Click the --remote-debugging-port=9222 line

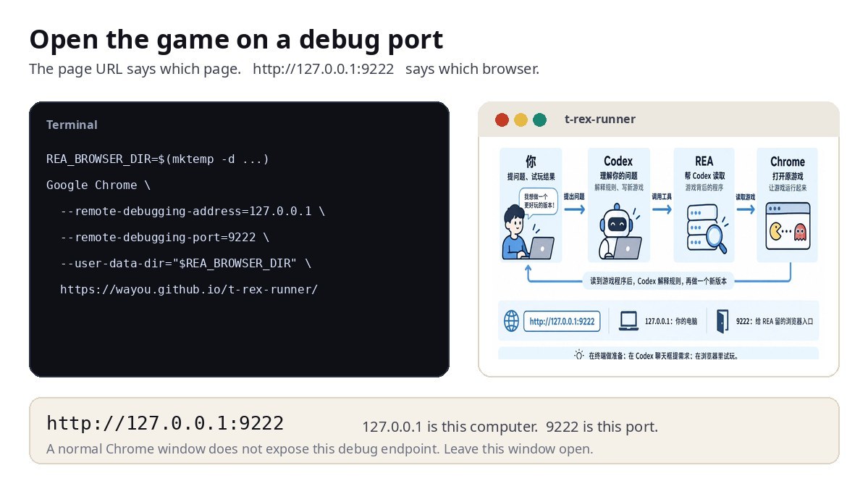tap(164, 237)
